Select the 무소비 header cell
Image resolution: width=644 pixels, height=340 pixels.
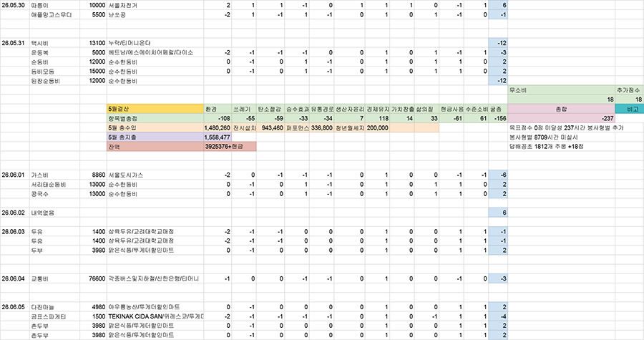562,90
